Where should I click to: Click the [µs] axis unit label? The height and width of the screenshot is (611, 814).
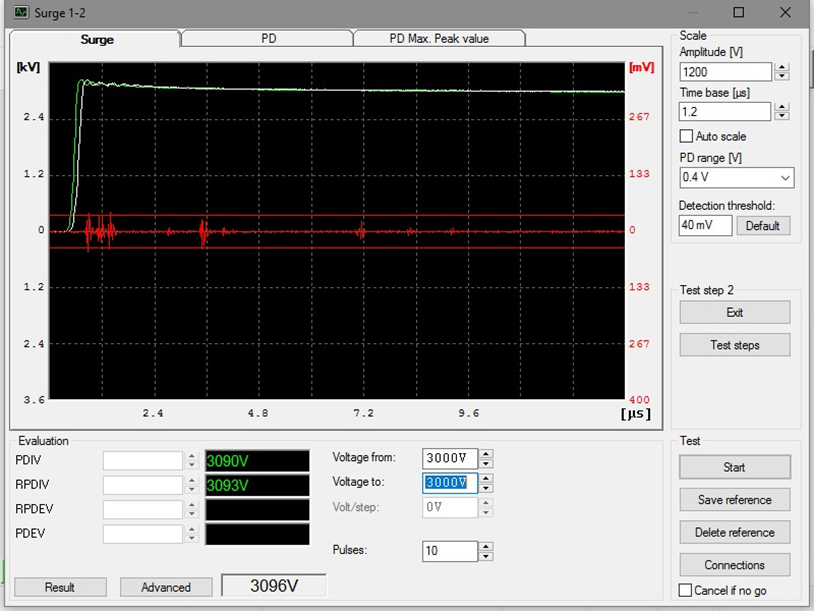(635, 414)
